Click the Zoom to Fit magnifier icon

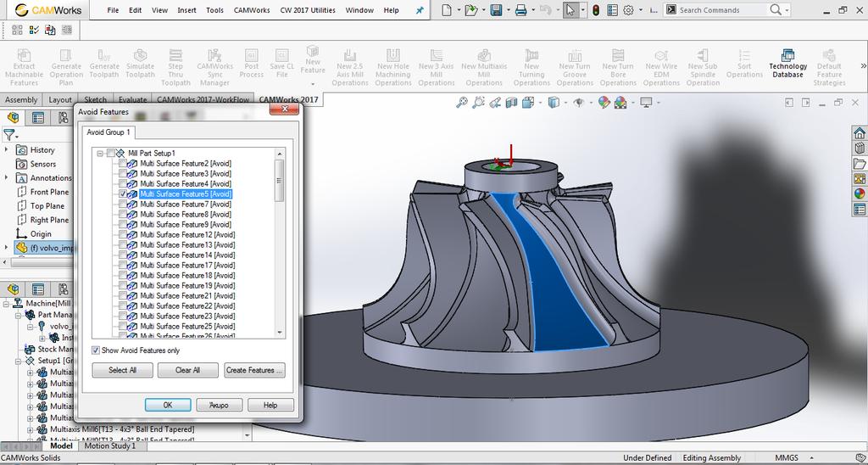point(462,103)
